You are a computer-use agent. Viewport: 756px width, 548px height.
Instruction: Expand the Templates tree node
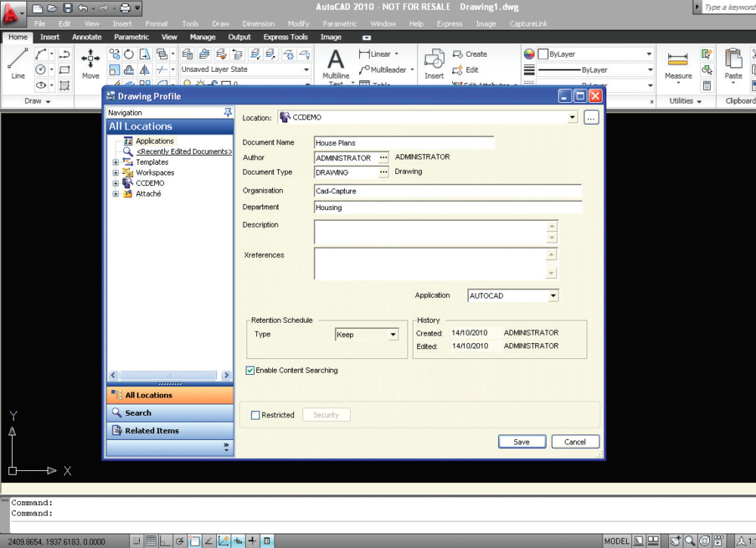click(116, 163)
